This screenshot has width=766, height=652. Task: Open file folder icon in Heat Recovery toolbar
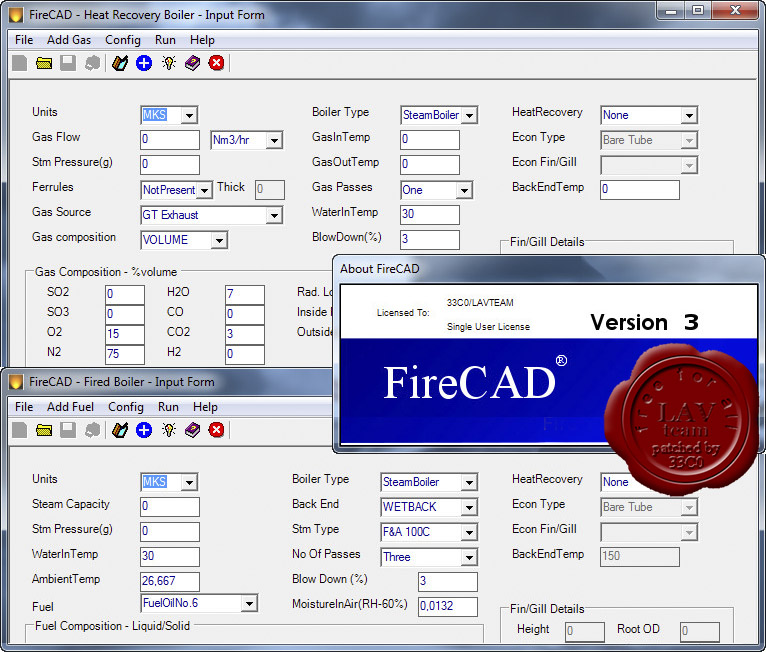(x=44, y=63)
